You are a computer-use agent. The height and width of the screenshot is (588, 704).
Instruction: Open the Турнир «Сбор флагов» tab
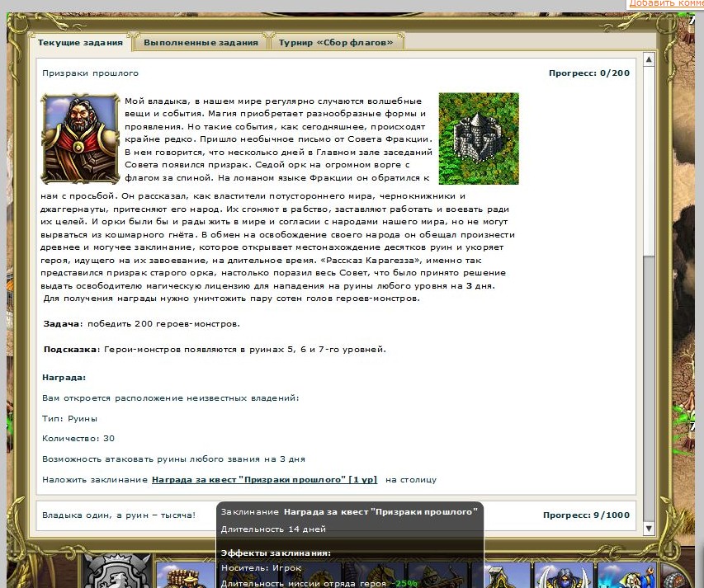[335, 42]
